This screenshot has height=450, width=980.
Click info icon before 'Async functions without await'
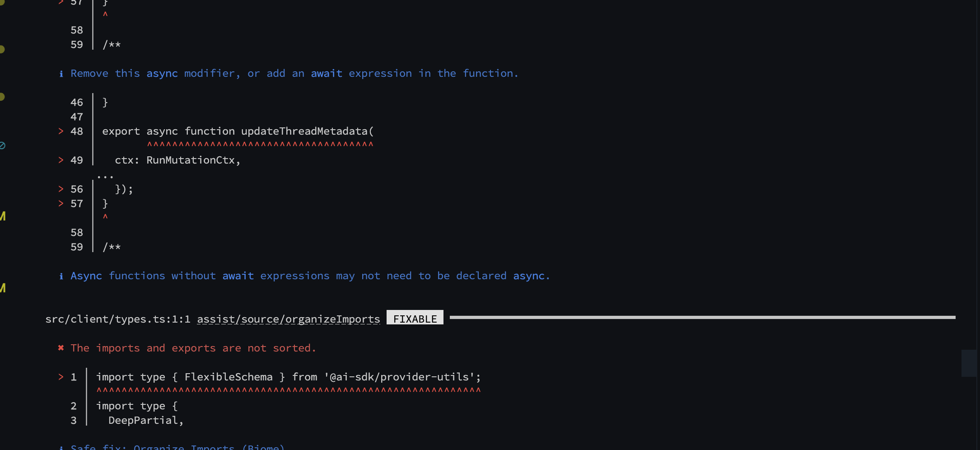click(61, 276)
